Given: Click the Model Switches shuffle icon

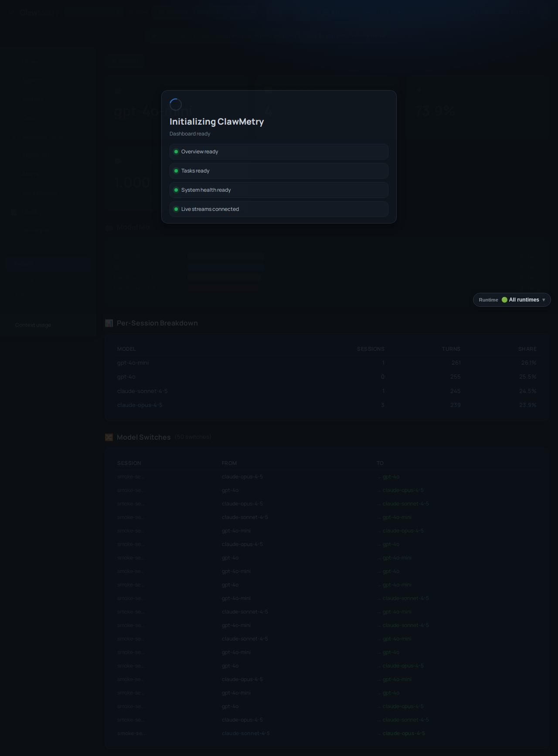Looking at the screenshot, I should click(x=109, y=437).
